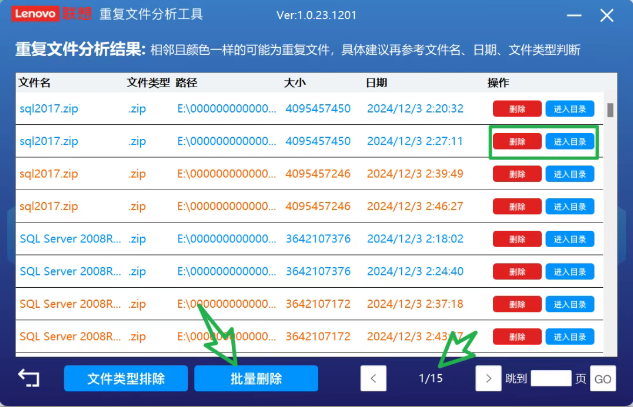Open folder for sql2017.zip dated 2:46:27
This screenshot has width=633, height=407.
click(x=570, y=207)
